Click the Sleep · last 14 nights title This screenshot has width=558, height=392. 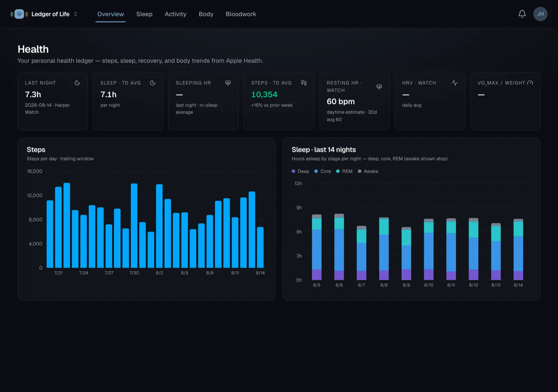[324, 150]
